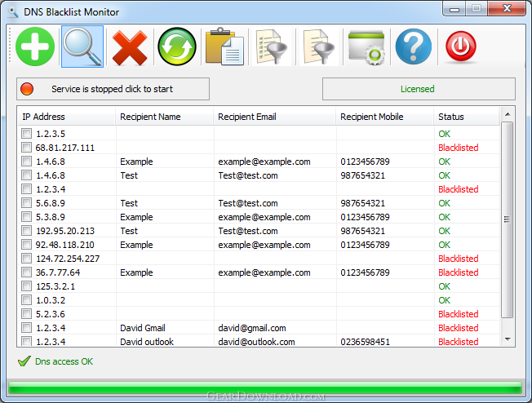
Task: Tick the checkbox for 92.48.118.210
Action: (x=26, y=245)
